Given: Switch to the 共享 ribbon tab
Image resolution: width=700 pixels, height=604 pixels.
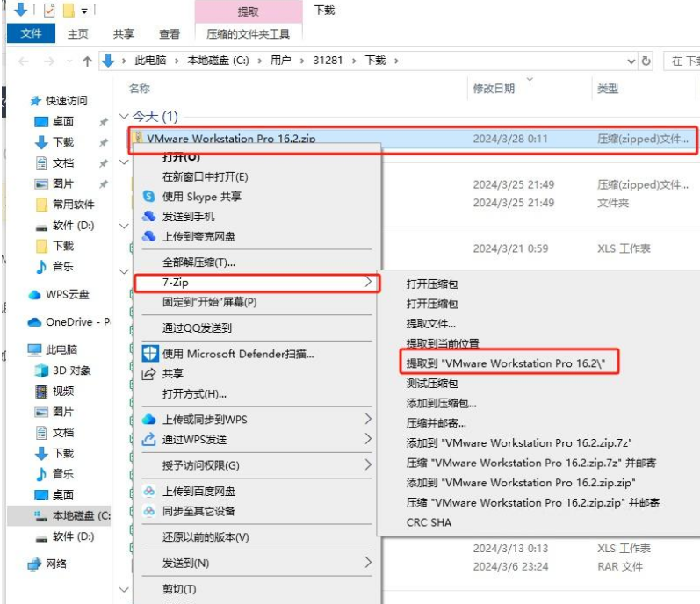Looking at the screenshot, I should [124, 34].
